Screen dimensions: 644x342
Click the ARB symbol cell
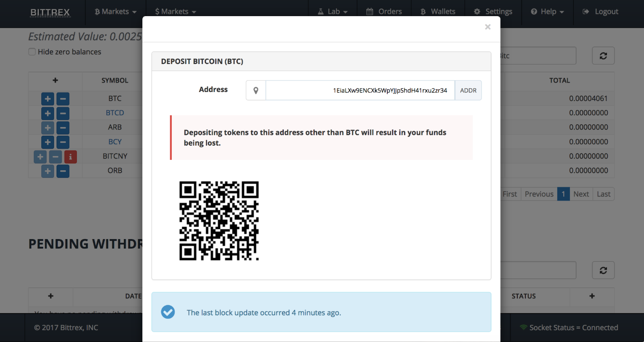(115, 127)
